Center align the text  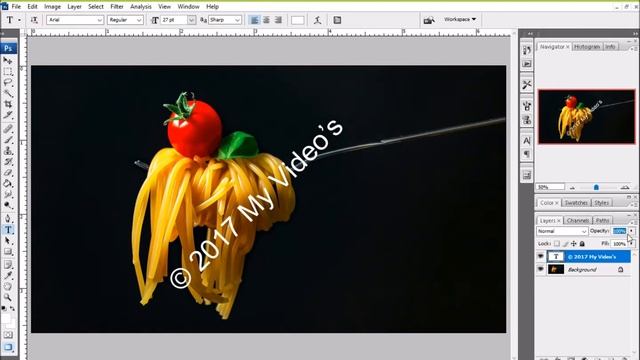(x=266, y=20)
